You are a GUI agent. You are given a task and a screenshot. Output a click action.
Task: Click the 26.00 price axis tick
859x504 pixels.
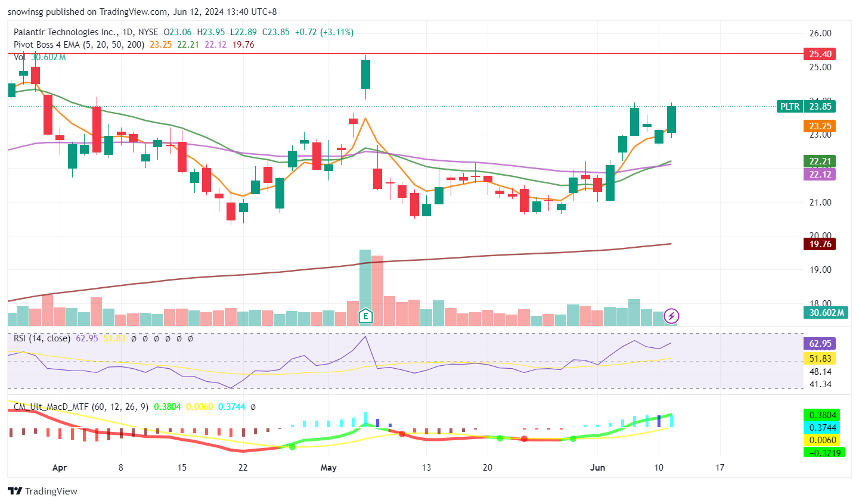pyautogui.click(x=820, y=33)
